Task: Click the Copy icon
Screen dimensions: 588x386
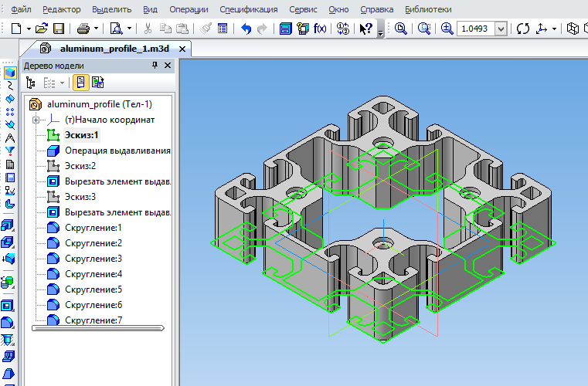Action: coord(165,29)
